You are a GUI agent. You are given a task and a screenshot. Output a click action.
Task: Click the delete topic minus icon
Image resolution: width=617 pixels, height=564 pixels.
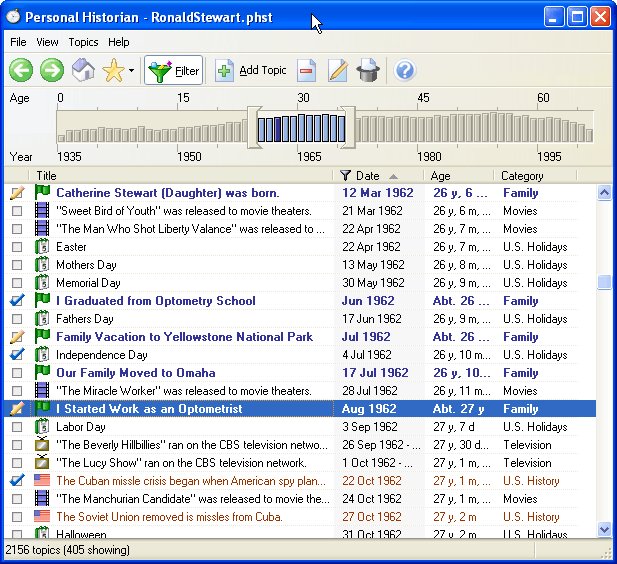pyautogui.click(x=307, y=71)
